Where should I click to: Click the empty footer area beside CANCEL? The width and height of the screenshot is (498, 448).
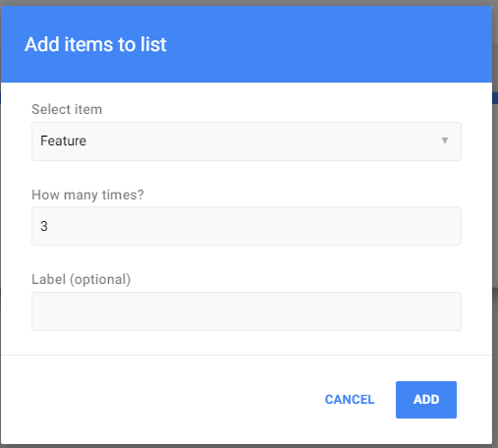[164, 400]
